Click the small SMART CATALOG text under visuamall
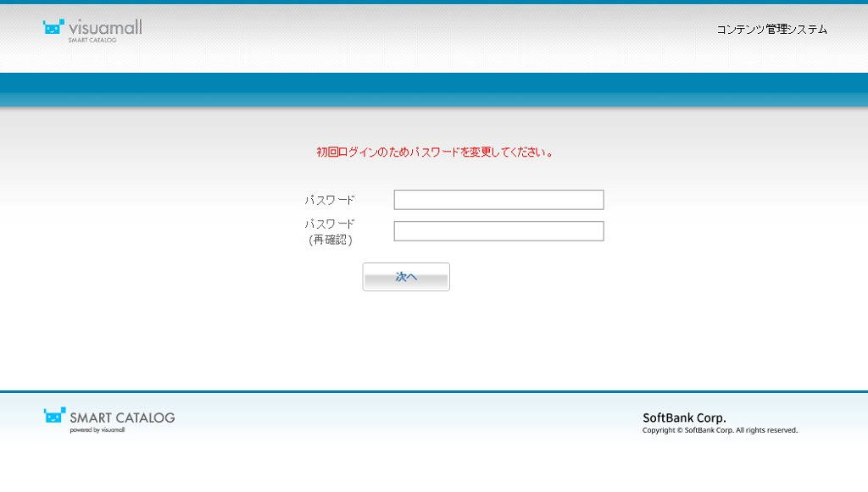This screenshot has height=492, width=868. tap(92, 40)
